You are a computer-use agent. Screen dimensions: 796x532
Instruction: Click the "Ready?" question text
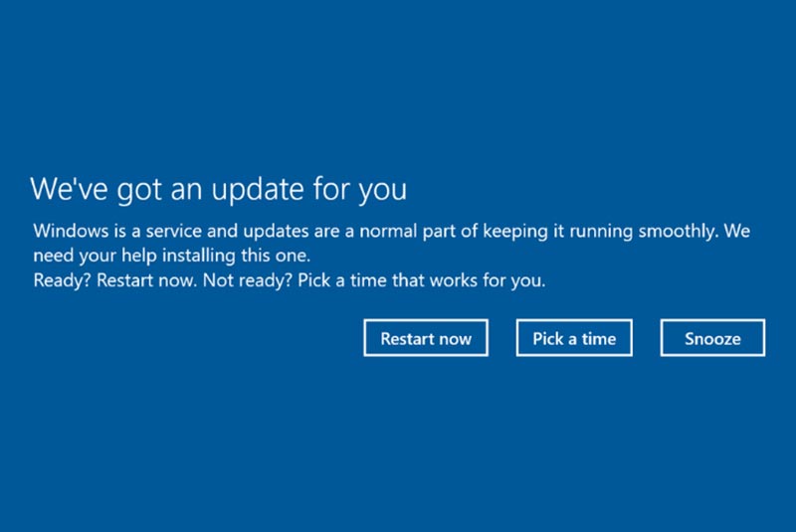(x=62, y=280)
